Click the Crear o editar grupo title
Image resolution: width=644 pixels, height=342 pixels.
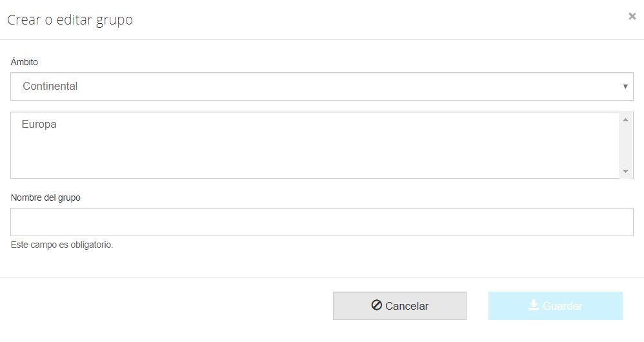click(70, 20)
